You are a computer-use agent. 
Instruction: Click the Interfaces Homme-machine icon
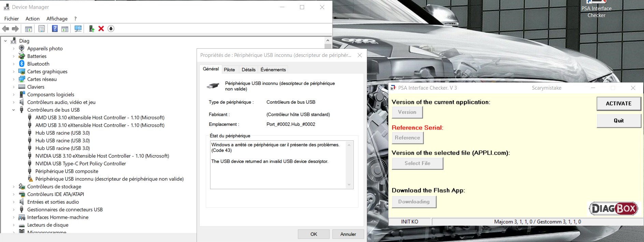click(x=22, y=217)
